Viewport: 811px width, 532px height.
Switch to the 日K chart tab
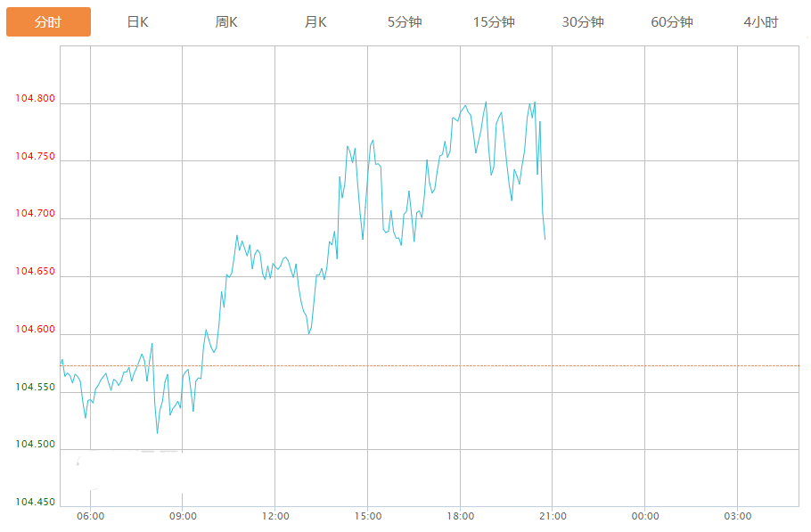click(137, 22)
